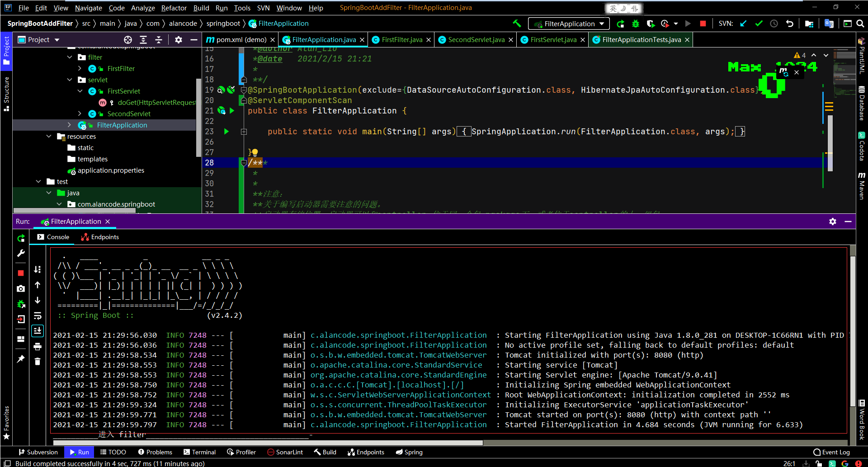The image size is (868, 467).
Task: Collapse the filter folder in project tree
Action: (x=69, y=57)
